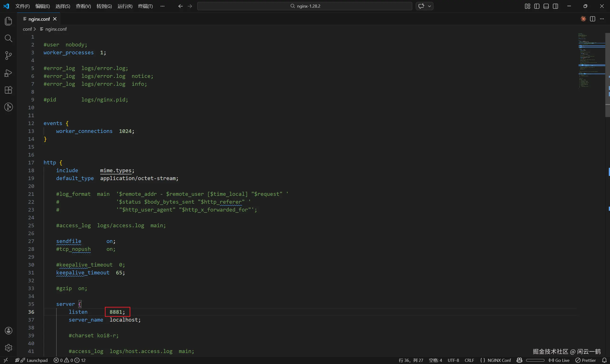This screenshot has height=364, width=610.
Task: Toggle the bottom Panel layout button
Action: (x=546, y=6)
